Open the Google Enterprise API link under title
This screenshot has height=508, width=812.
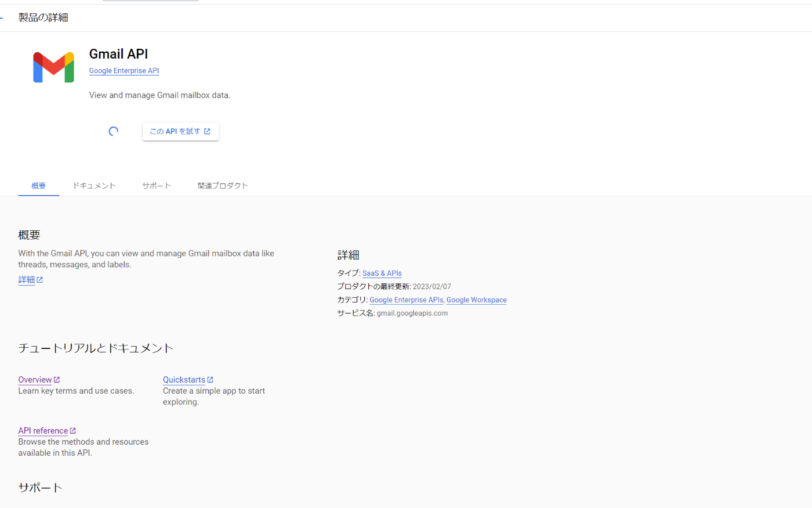124,71
